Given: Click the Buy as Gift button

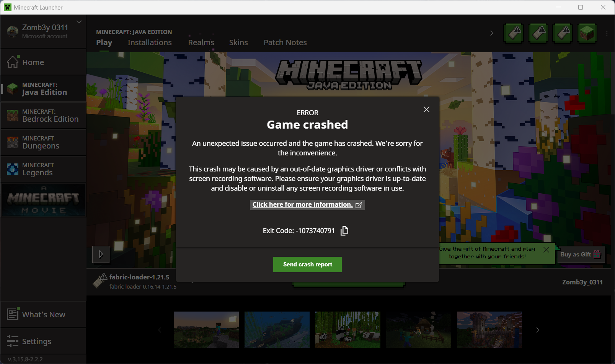Looking at the screenshot, I should [x=581, y=255].
